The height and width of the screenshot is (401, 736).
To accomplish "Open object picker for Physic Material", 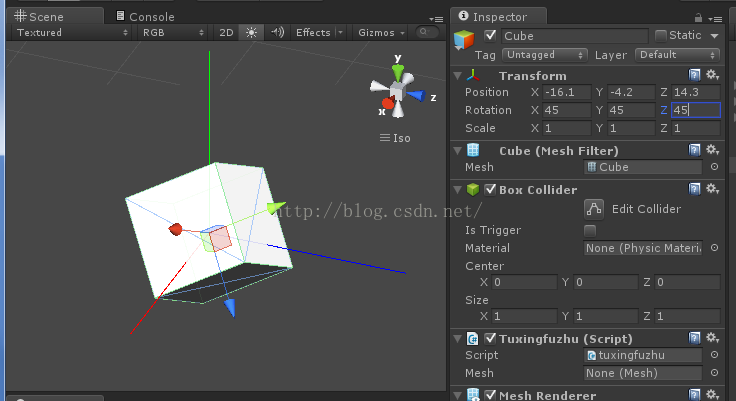I will click(714, 247).
